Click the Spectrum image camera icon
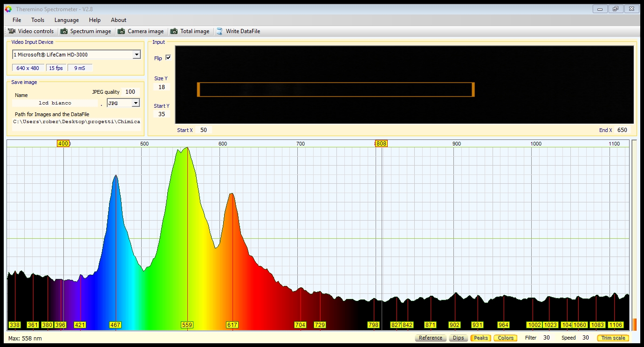 pos(63,31)
